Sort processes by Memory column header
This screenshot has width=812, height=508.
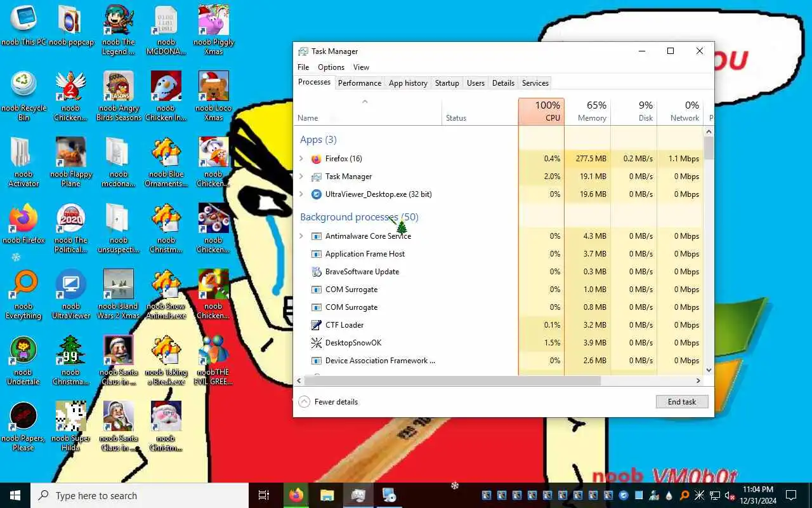(587, 112)
